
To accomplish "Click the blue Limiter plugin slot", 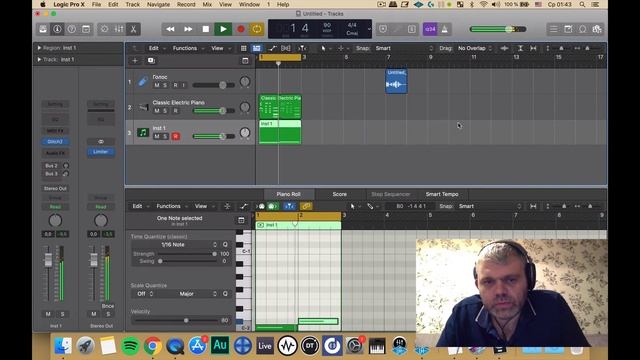I will pyautogui.click(x=101, y=152).
